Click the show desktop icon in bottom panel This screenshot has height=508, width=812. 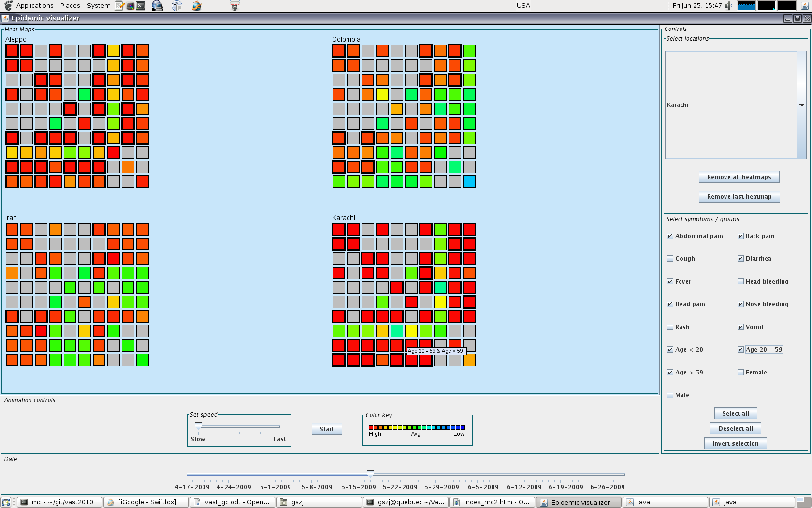(6, 502)
